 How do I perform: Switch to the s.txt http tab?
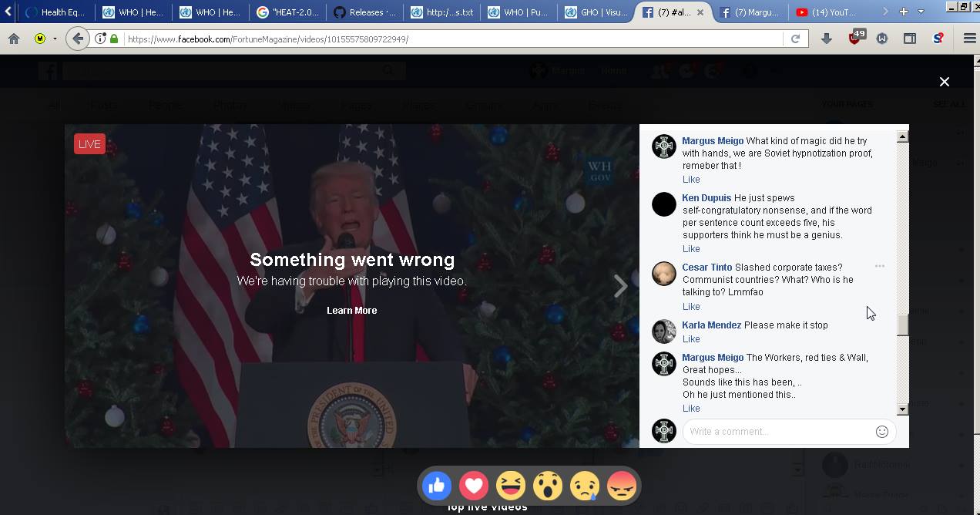pyautogui.click(x=441, y=12)
